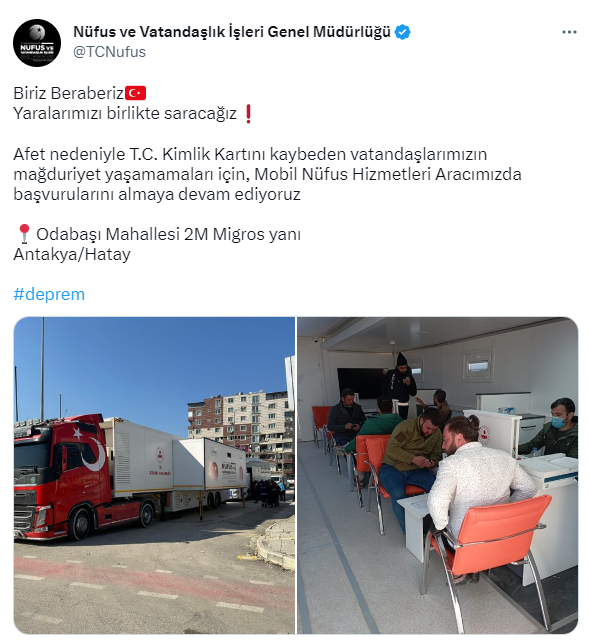
Task: Click the Antakya/Hatay location text
Action: click(x=72, y=254)
